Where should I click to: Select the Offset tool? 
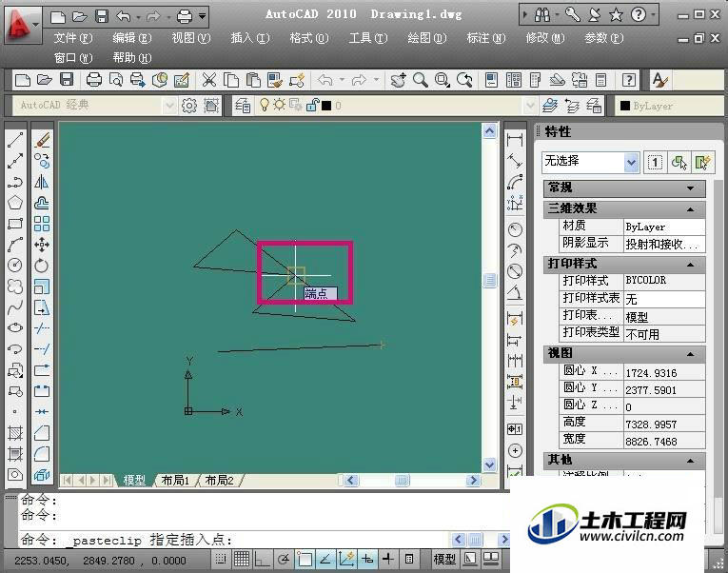(42, 203)
